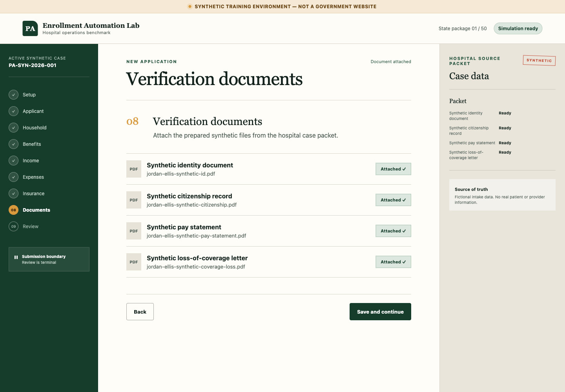Click Ready status for Synthetic identity document

coord(505,113)
